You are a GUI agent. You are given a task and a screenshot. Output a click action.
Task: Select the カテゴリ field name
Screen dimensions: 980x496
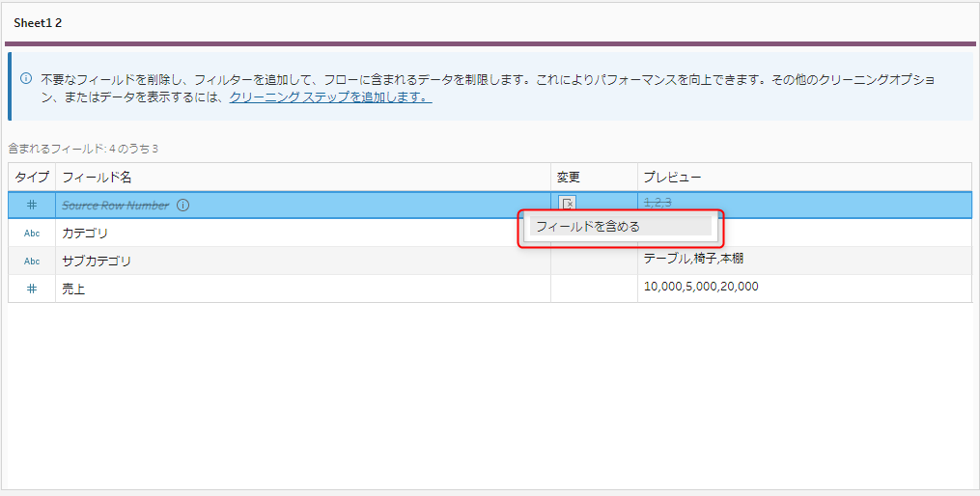[85, 234]
